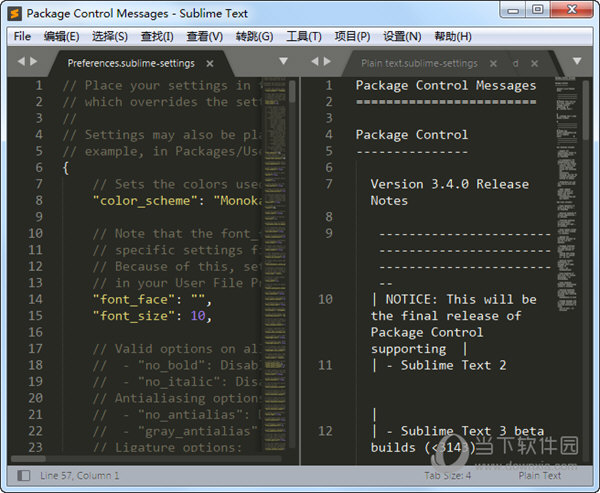This screenshot has height=493, width=600.
Task: Open right pane tab list dropdown
Action: (577, 61)
